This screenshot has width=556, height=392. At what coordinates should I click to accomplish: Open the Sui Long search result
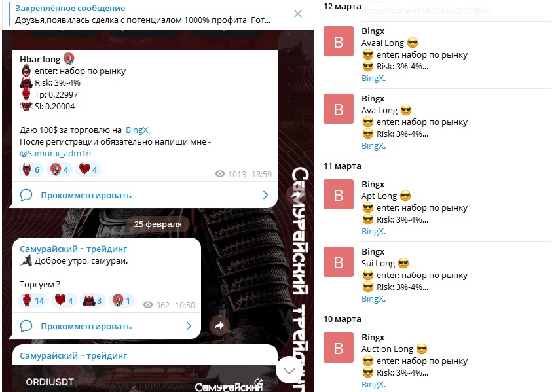437,275
